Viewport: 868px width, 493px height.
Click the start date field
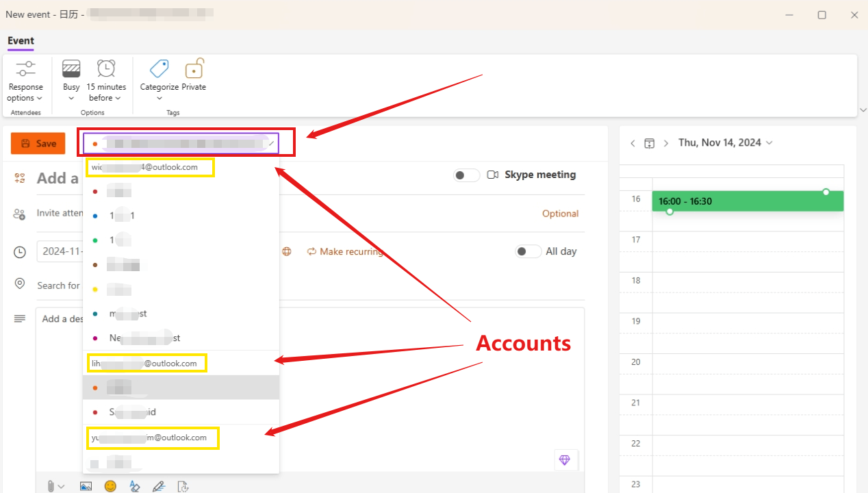pos(60,251)
